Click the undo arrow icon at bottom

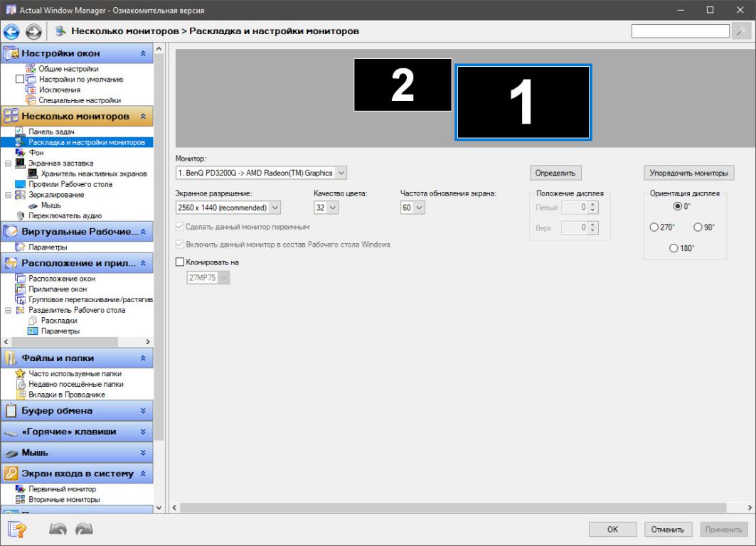[x=59, y=529]
